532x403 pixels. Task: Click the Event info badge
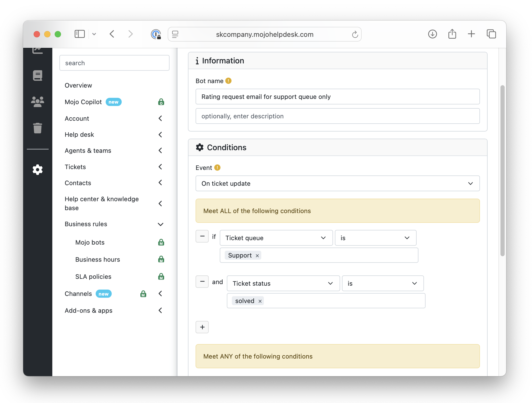(x=217, y=168)
